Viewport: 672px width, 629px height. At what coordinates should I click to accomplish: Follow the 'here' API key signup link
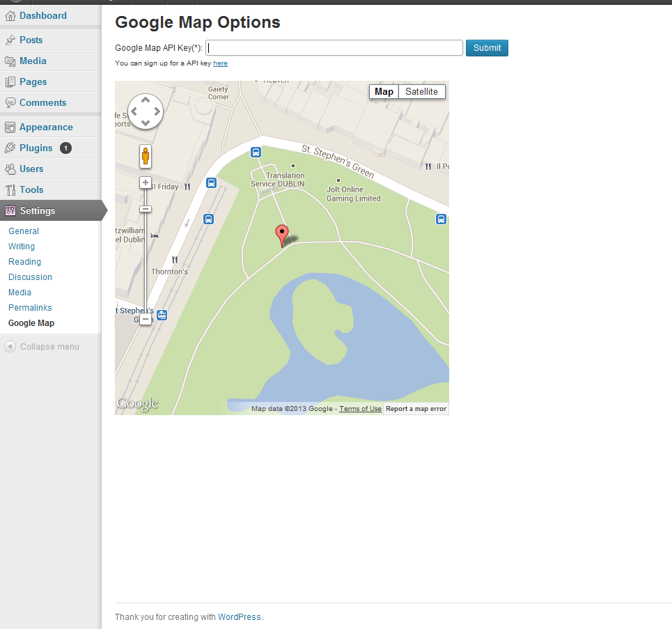coord(220,63)
